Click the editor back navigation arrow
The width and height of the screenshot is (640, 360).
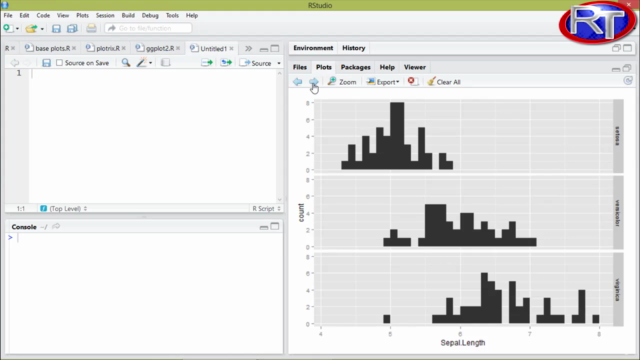click(14, 63)
